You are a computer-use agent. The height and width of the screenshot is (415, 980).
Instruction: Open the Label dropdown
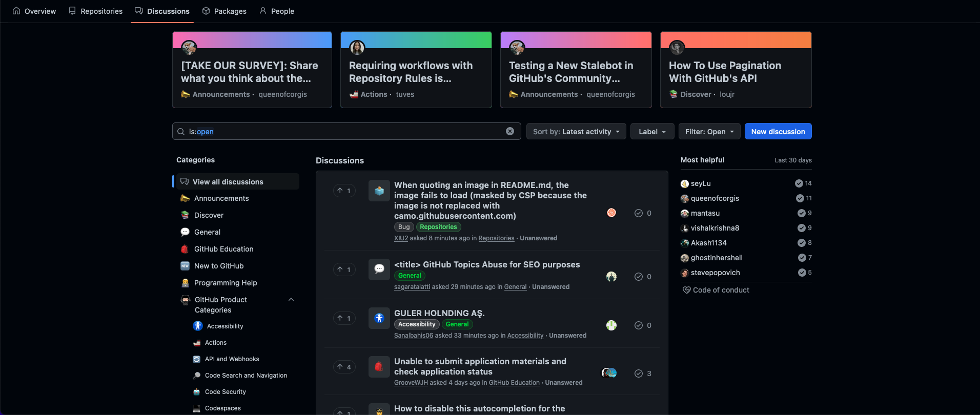pos(652,132)
